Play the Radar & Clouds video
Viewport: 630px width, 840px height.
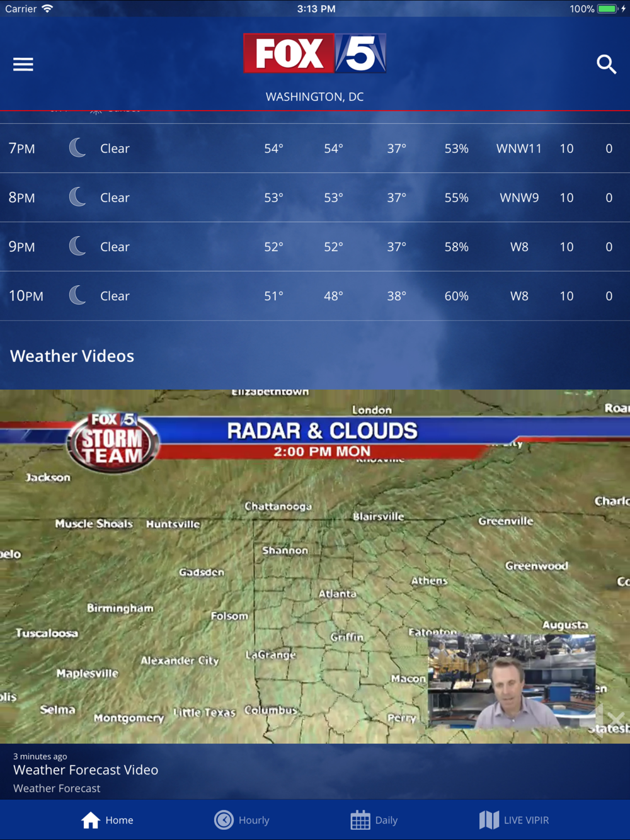coord(315,567)
